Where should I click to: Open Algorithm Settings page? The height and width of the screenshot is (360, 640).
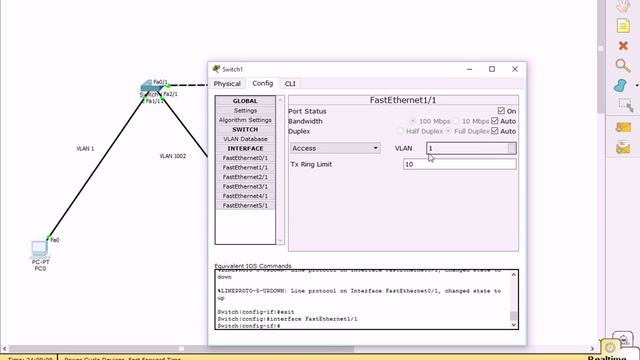pyautogui.click(x=245, y=120)
